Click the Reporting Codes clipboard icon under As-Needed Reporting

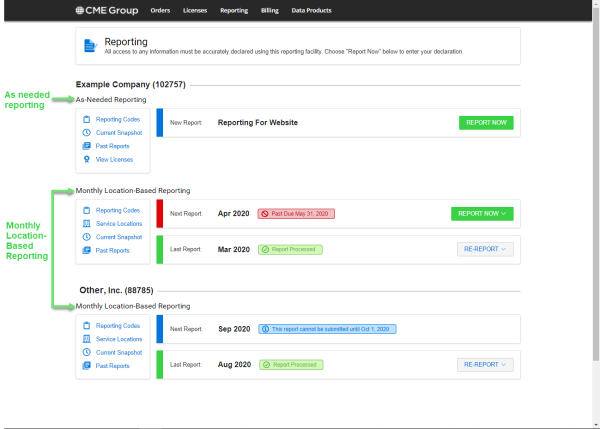coord(87,120)
